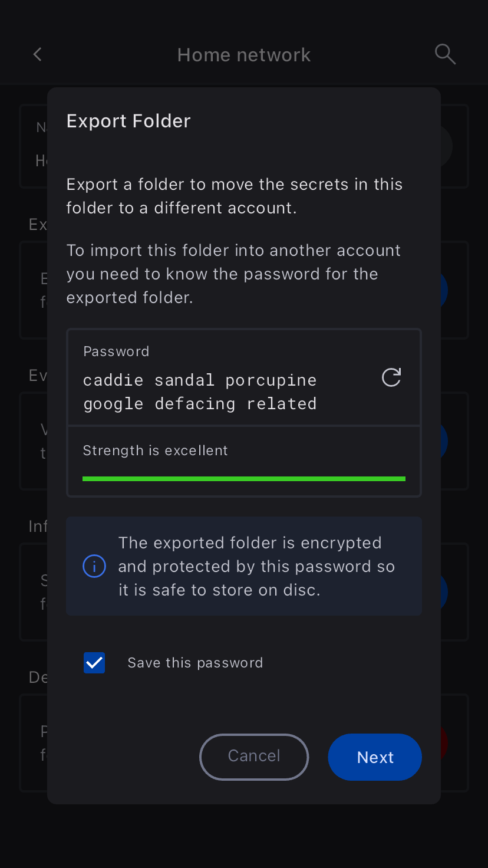
Task: Click the encrypted folder info message
Action: coord(256,566)
